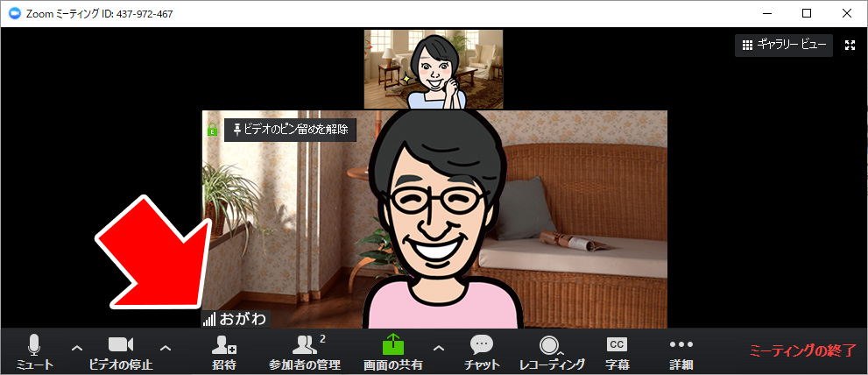Click the Zoom logo in title bar
This screenshot has height=375, width=868.
click(14, 13)
